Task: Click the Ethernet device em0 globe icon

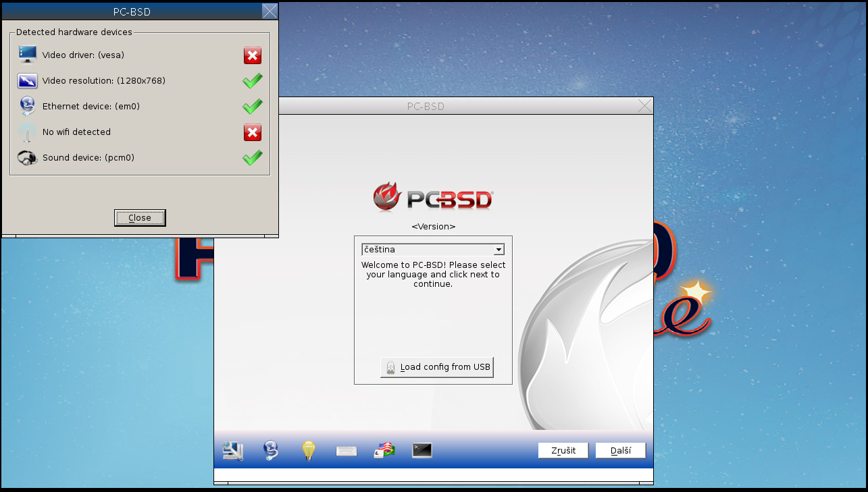Action: click(x=27, y=106)
